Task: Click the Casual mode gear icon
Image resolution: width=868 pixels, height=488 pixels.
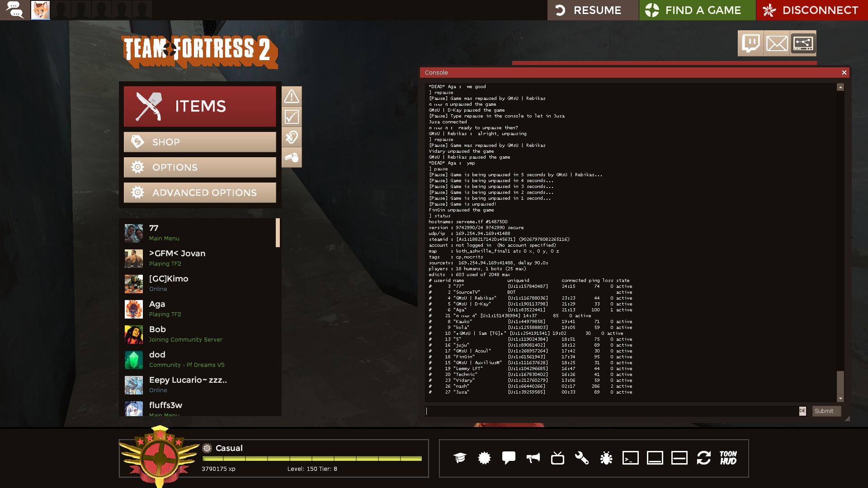Action: [x=207, y=448]
